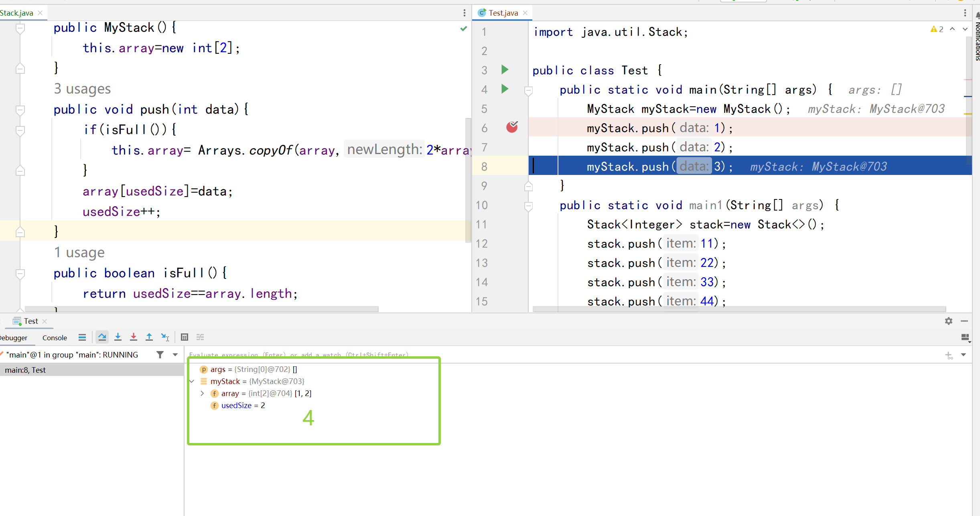Open the thread selector dropdown arrow

coord(175,355)
